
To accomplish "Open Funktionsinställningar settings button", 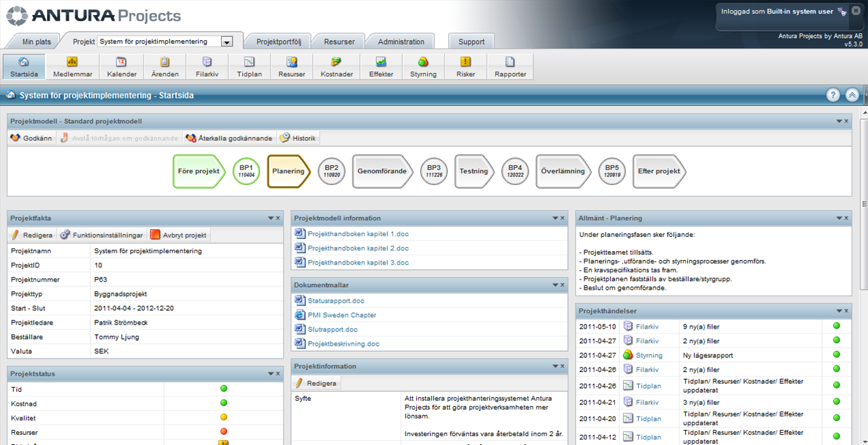I will tap(101, 235).
